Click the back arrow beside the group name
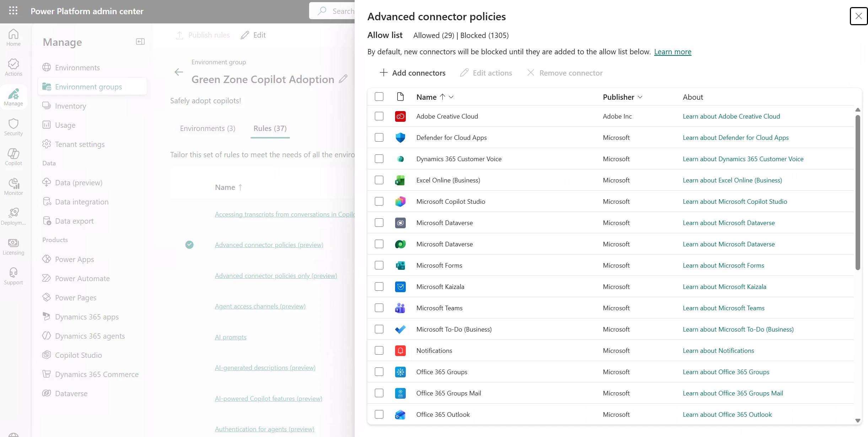Image resolution: width=868 pixels, height=437 pixels. (x=179, y=72)
